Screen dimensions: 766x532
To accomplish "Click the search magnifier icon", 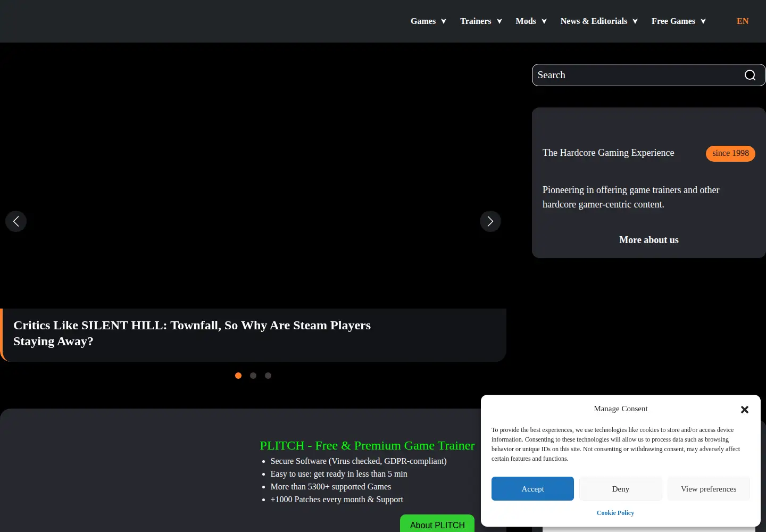I will 750,75.
